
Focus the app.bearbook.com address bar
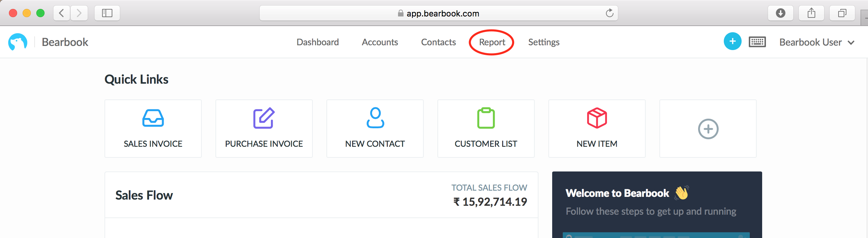click(x=439, y=13)
